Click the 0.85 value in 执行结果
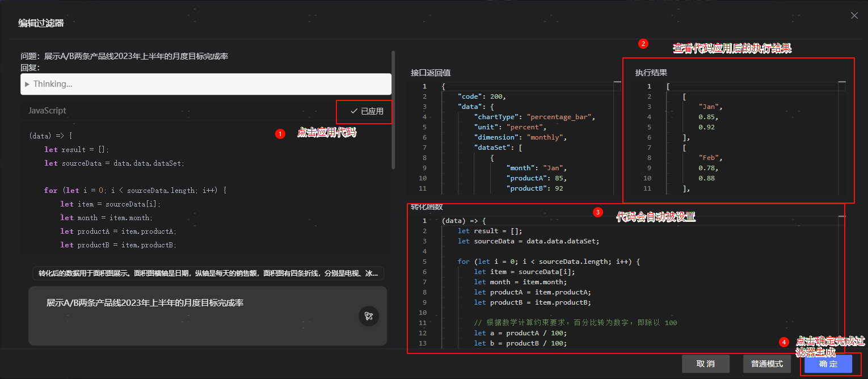Viewport: 868px width, 379px height. [x=709, y=117]
